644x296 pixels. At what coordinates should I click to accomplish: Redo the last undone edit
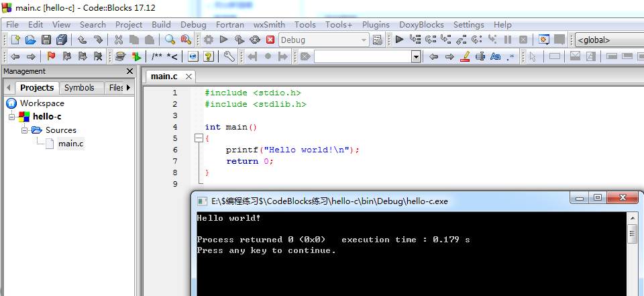coord(98,40)
